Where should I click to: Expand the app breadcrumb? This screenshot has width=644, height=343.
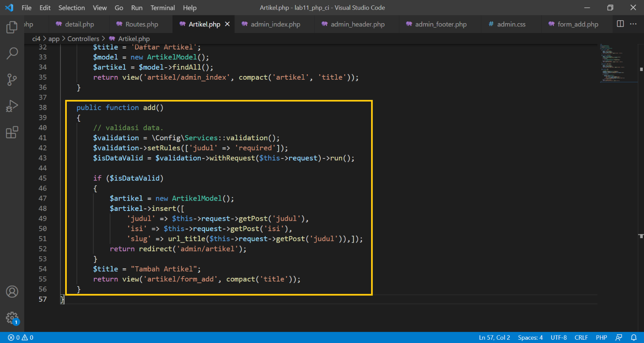coord(54,38)
